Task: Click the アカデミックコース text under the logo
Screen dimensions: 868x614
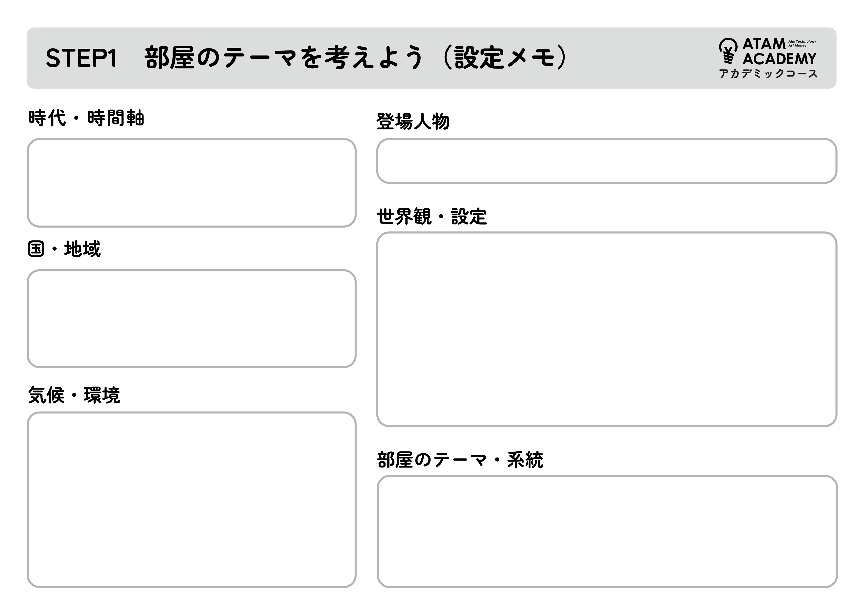Action: 768,73
